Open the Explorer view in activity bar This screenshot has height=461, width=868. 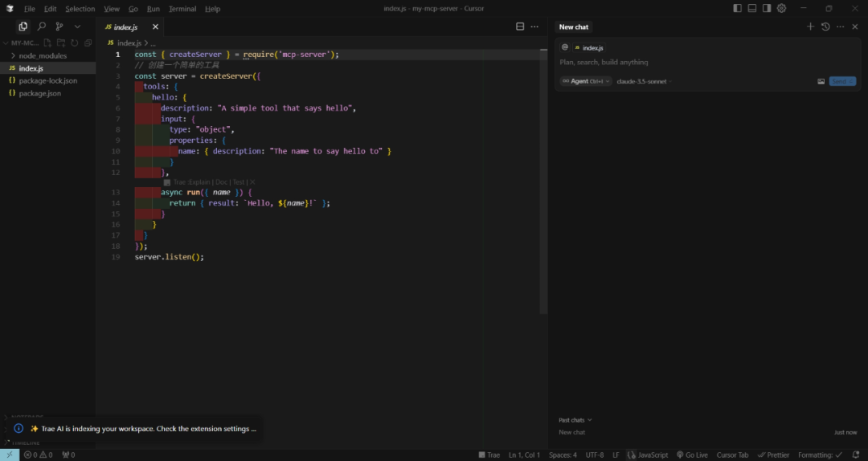23,27
